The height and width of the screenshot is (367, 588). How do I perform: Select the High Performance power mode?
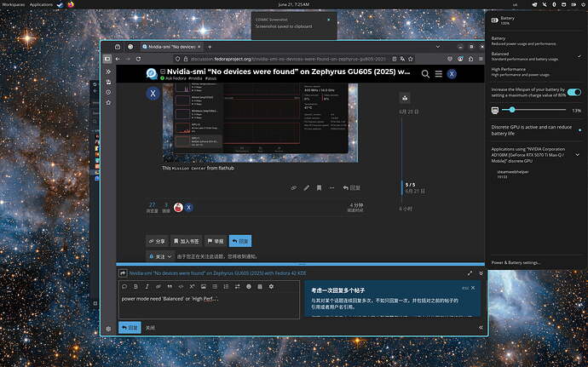(x=536, y=72)
